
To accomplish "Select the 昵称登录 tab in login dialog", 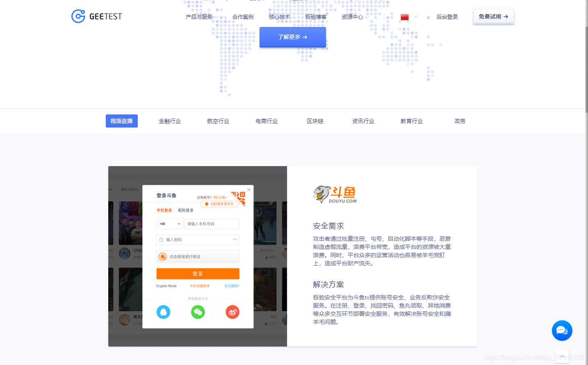I will [186, 210].
